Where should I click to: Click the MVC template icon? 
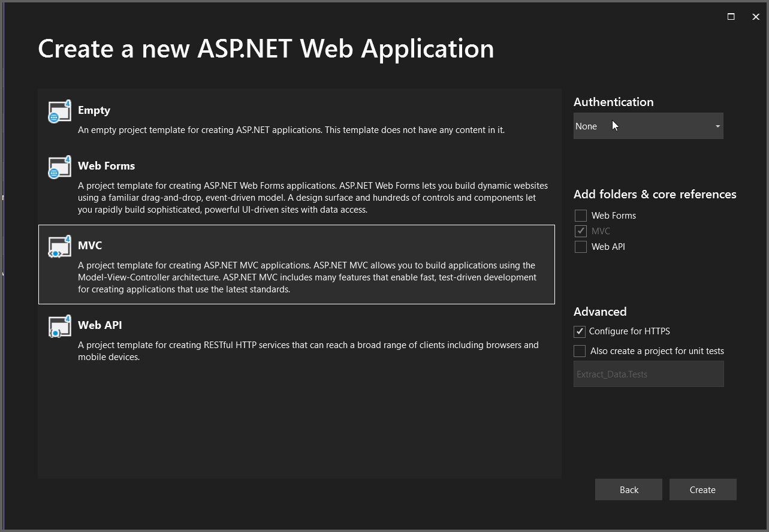pos(60,247)
